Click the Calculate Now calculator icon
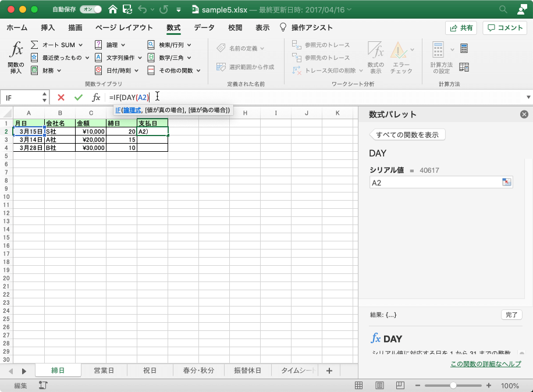Image resolution: width=533 pixels, height=392 pixels. [x=464, y=48]
